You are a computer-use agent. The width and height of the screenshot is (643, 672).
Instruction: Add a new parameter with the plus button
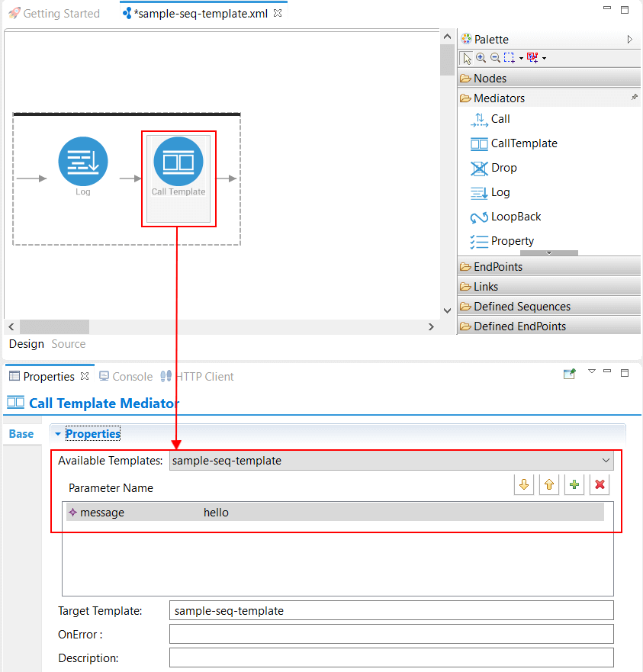[574, 484]
